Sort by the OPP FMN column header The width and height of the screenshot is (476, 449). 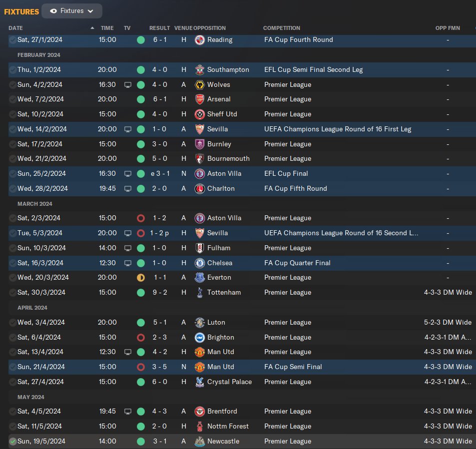[448, 28]
